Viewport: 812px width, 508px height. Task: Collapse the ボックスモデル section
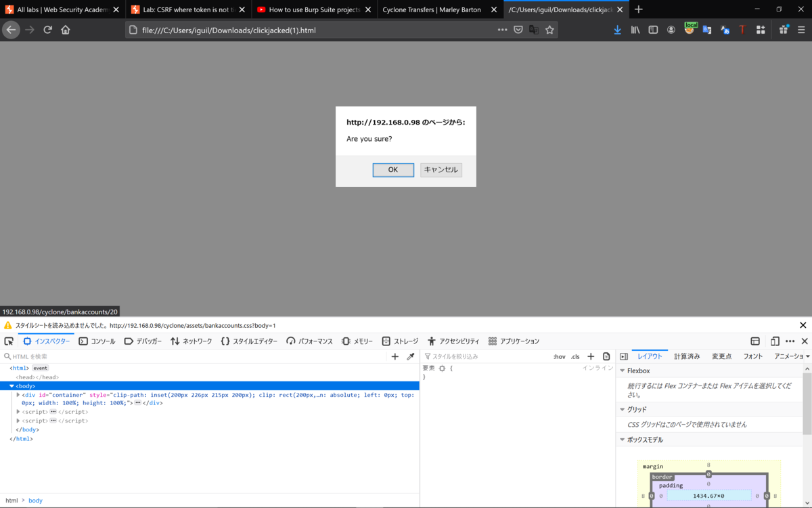[623, 440]
